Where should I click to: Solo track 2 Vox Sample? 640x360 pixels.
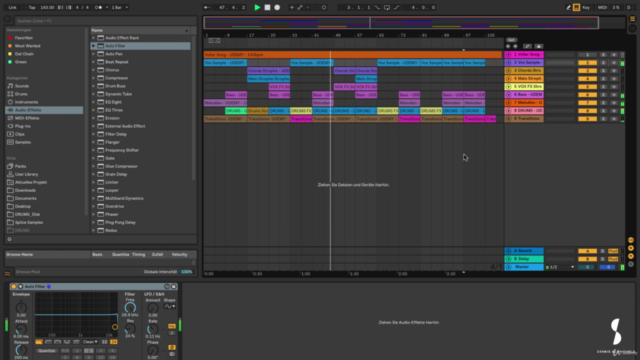pos(603,62)
